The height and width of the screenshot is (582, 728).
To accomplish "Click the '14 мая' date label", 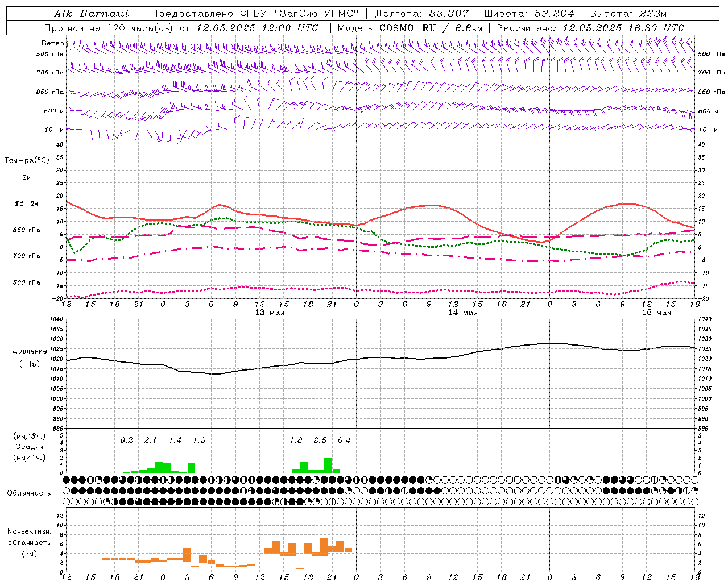I will pos(463,313).
